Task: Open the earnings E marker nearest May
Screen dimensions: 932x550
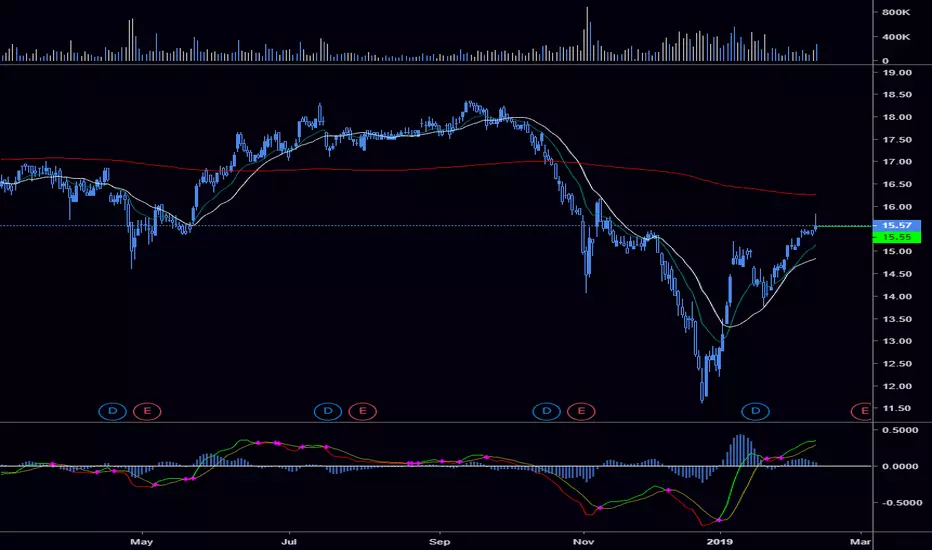Action: (x=147, y=411)
